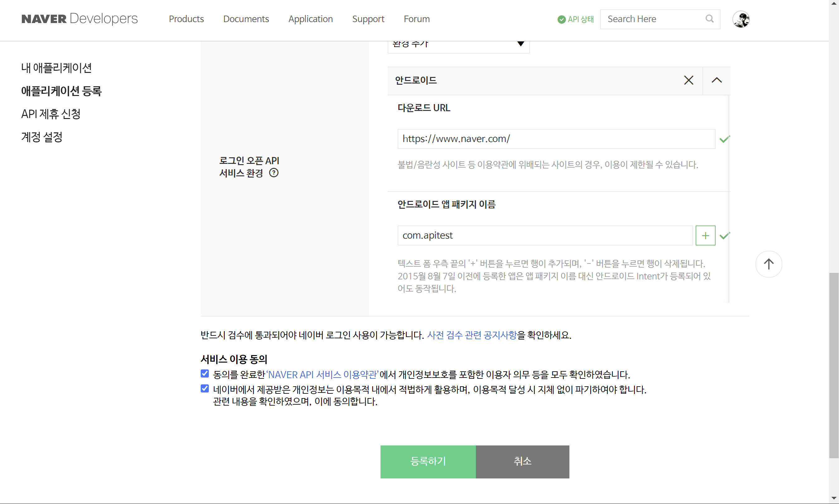The height and width of the screenshot is (504, 839).
Task: Select 내 애플리케이션 in sidebar
Action: (x=56, y=68)
